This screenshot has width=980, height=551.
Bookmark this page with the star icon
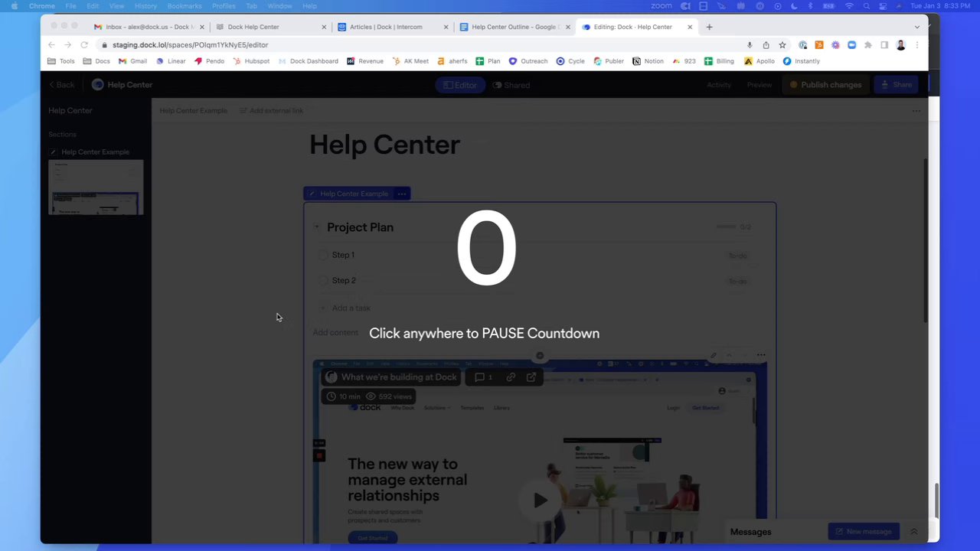(x=782, y=45)
